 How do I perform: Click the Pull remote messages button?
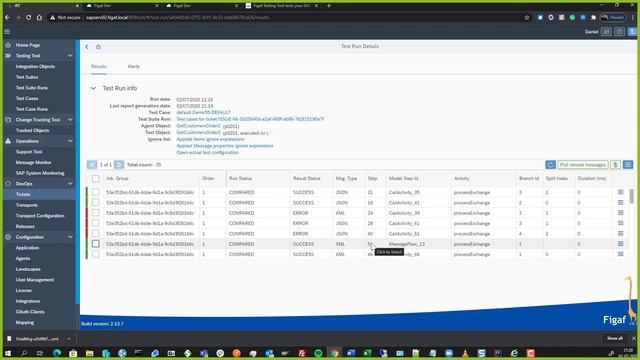pyautogui.click(x=583, y=164)
